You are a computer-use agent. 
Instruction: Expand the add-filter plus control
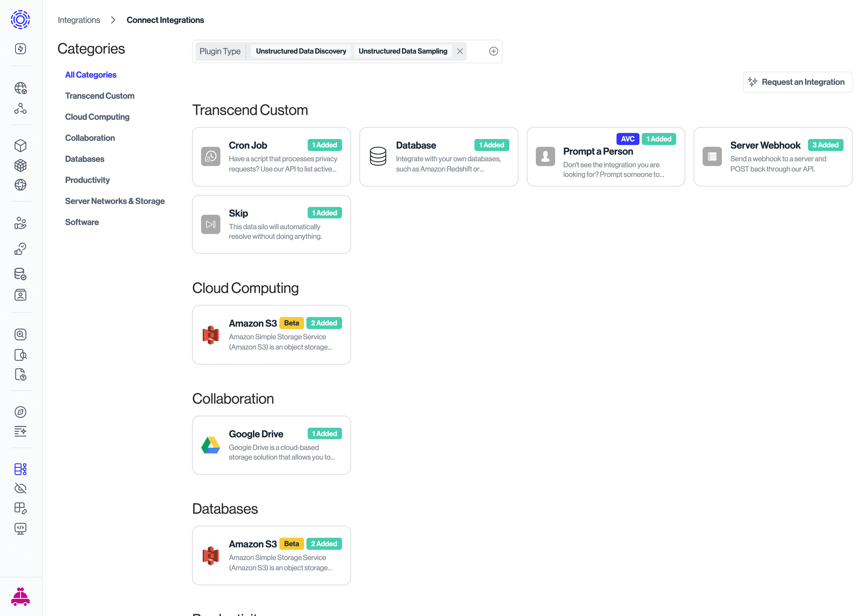494,51
